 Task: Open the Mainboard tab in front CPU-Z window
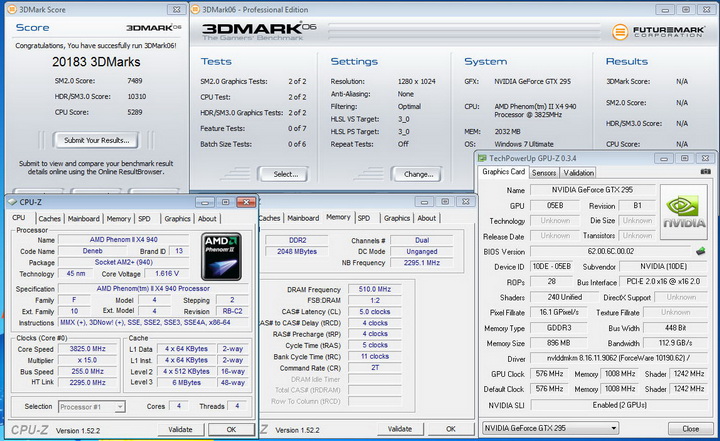coord(84,219)
